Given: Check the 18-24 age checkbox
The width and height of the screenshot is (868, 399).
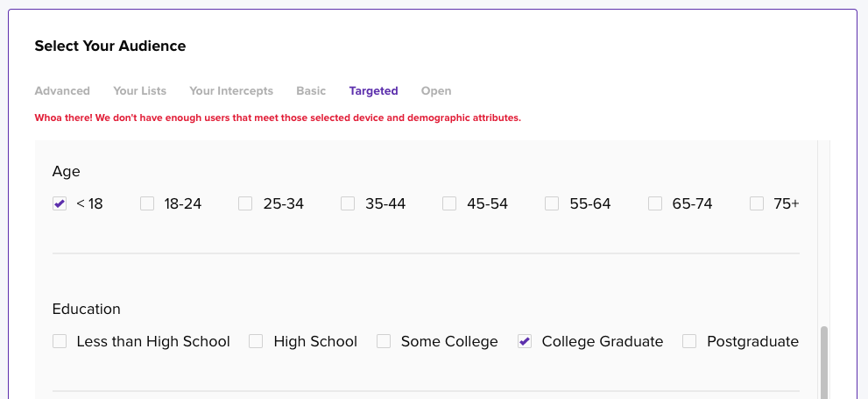Looking at the screenshot, I should (x=147, y=203).
